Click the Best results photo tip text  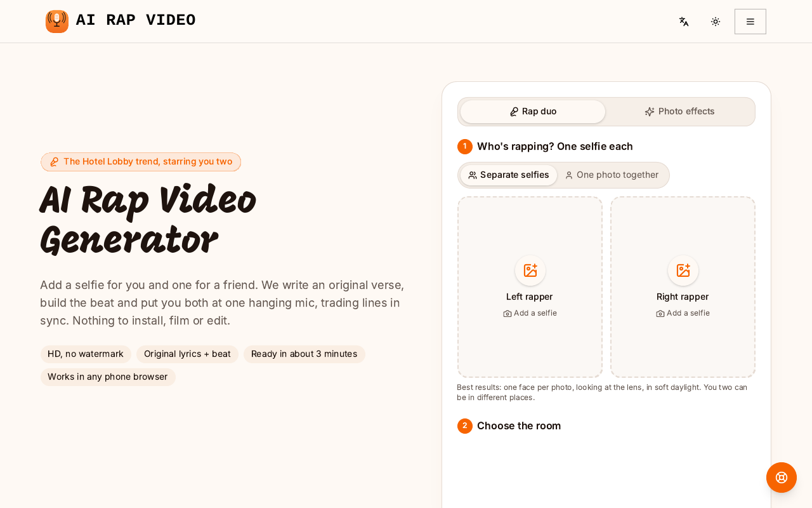(602, 392)
